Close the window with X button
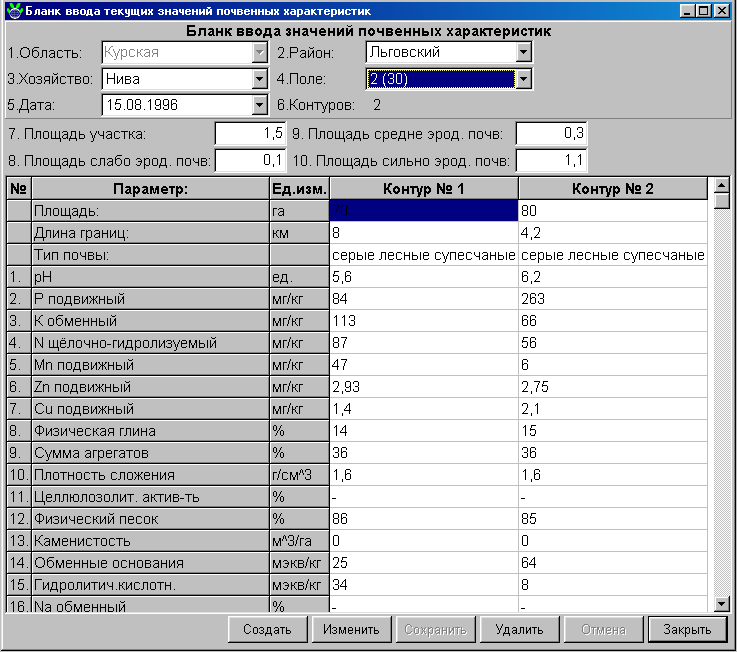Image resolution: width=737 pixels, height=652 pixels. (x=721, y=10)
